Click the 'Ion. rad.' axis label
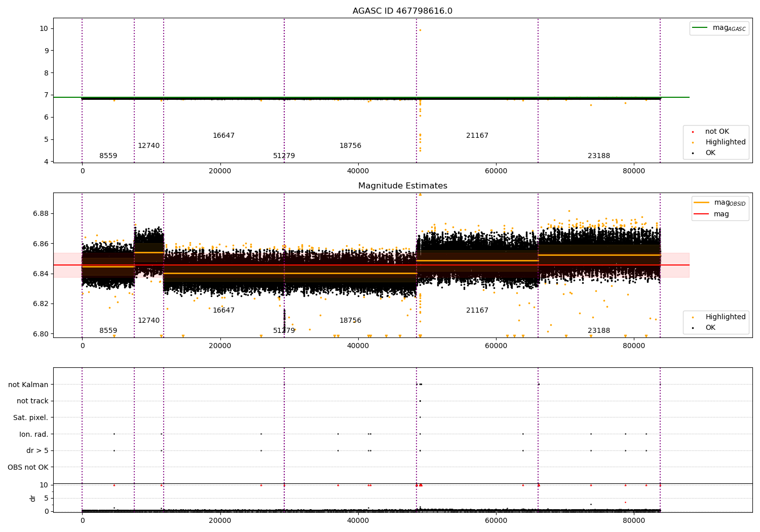This screenshot has width=760, height=532. click(34, 434)
